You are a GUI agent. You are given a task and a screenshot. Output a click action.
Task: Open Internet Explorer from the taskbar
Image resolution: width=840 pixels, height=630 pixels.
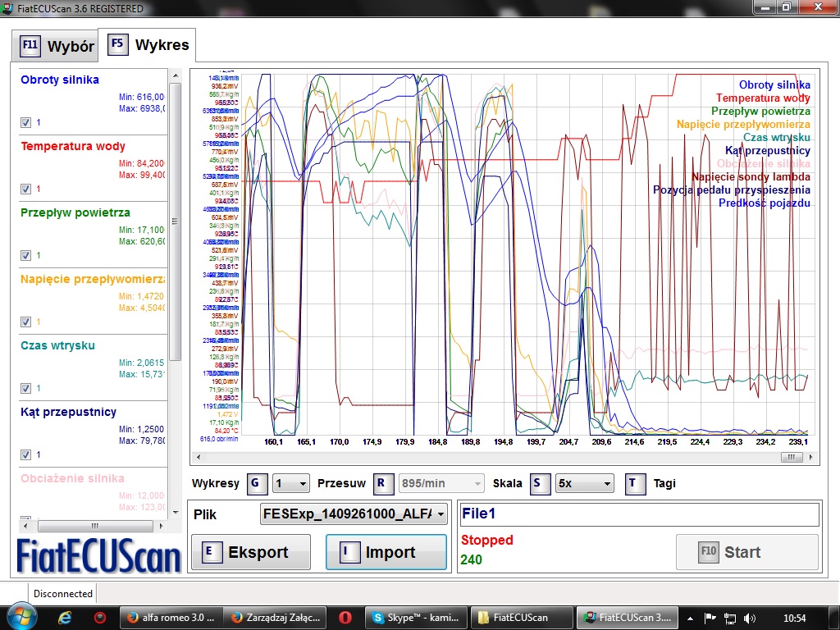pos(66,617)
